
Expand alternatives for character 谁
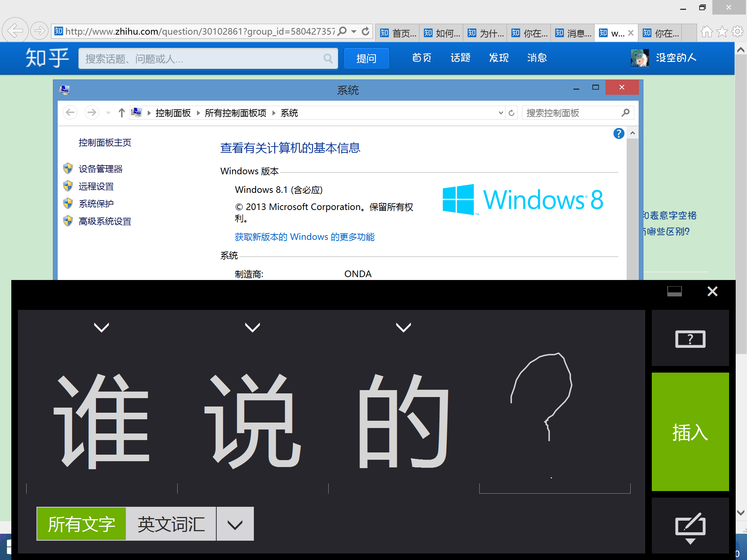coord(101,327)
